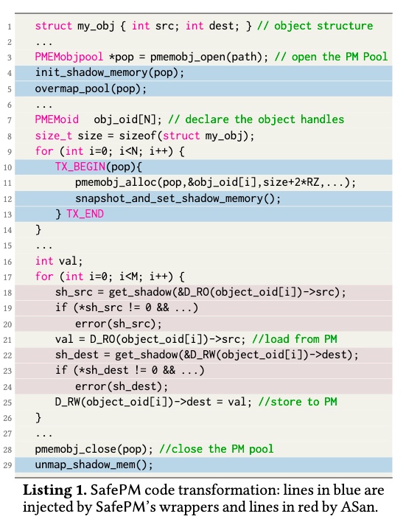
Task: Click the unmap_shadow_mem() line
Action: pos(203,464)
